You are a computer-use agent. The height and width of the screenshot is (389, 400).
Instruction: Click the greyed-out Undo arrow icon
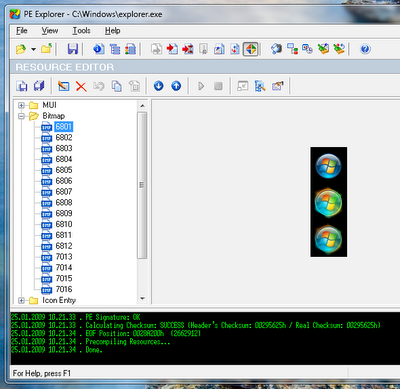click(99, 86)
